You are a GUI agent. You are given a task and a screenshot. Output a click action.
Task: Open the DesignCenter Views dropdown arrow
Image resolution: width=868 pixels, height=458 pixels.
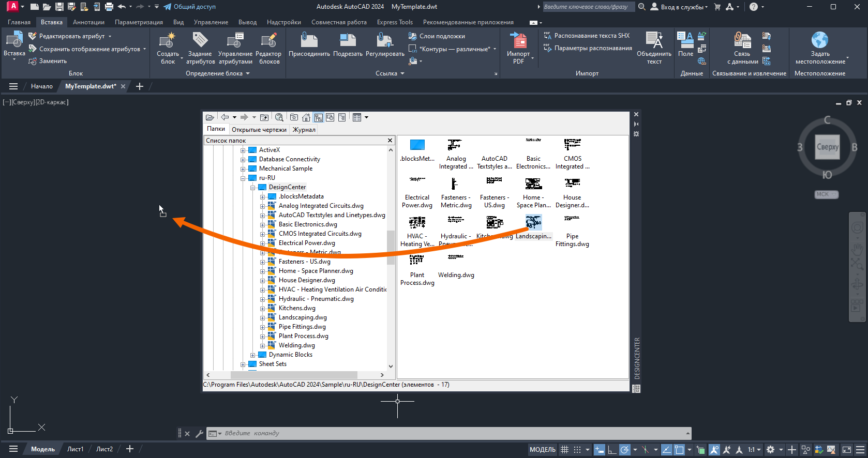[x=366, y=117]
